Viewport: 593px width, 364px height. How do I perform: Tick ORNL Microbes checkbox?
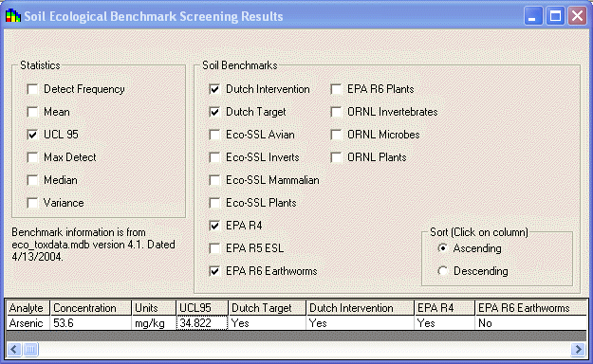point(336,135)
